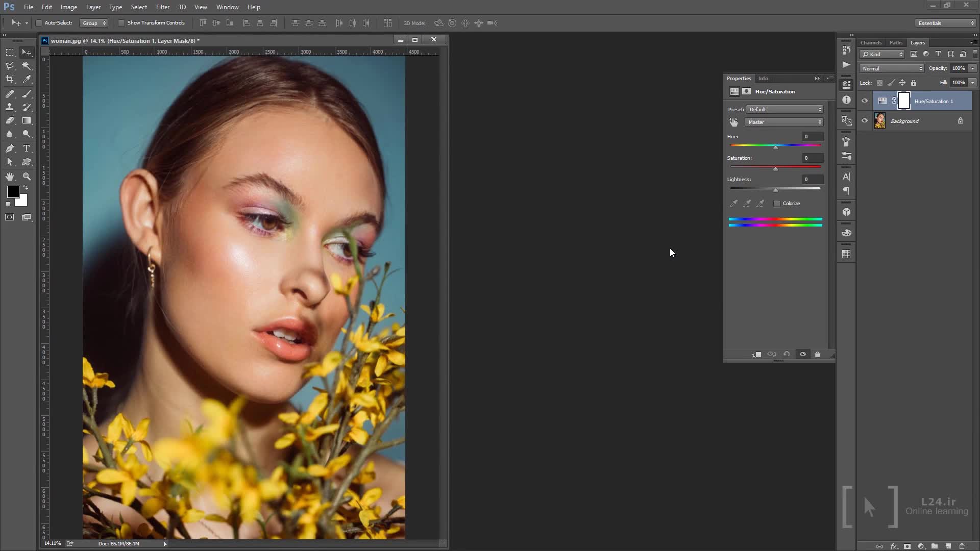980x551 pixels.
Task: Hide the Background layer
Action: pyautogui.click(x=865, y=121)
